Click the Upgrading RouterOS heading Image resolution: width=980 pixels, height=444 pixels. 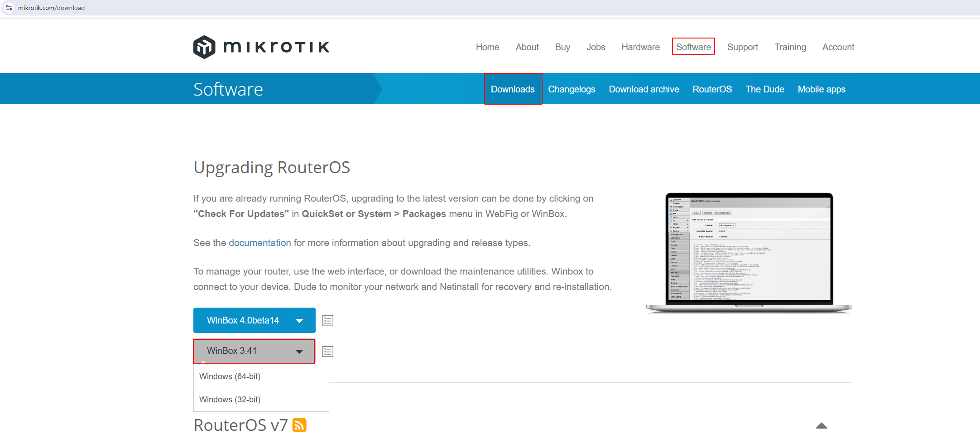pyautogui.click(x=272, y=168)
